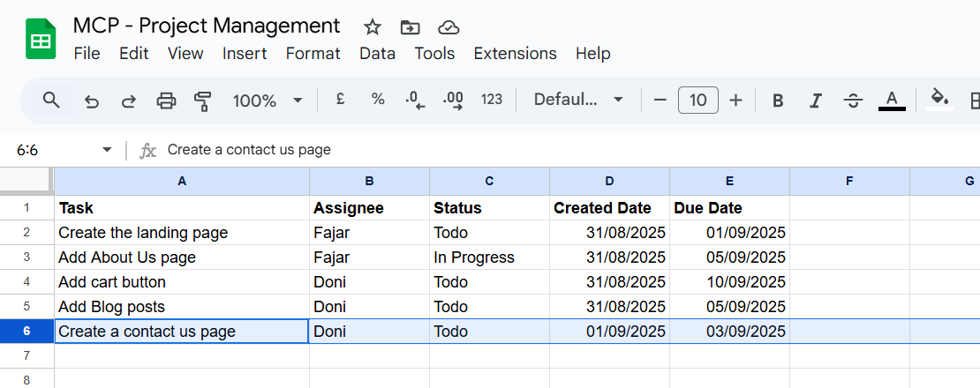Toggle italic text formatting
The image size is (980, 388).
tap(816, 101)
